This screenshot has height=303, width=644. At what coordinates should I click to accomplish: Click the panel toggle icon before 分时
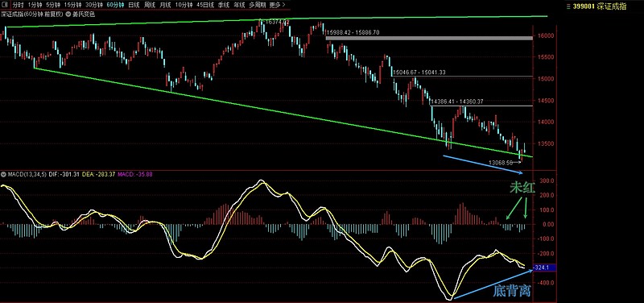point(6,6)
